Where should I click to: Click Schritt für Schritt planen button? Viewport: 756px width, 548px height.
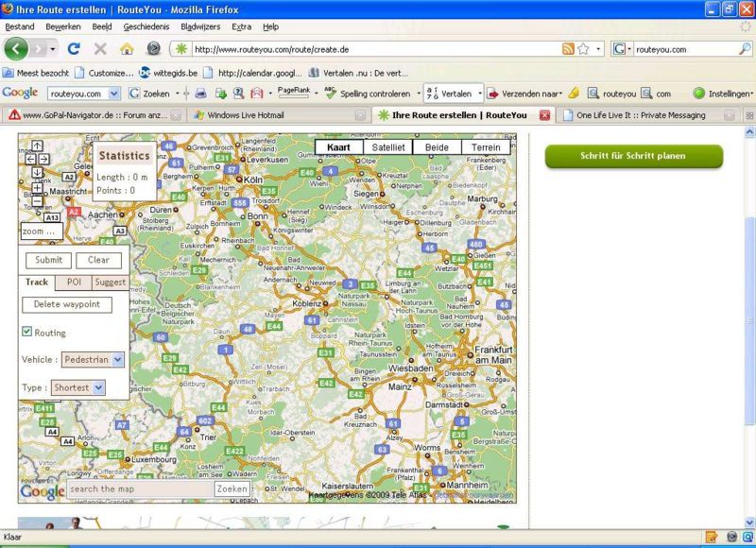[633, 156]
